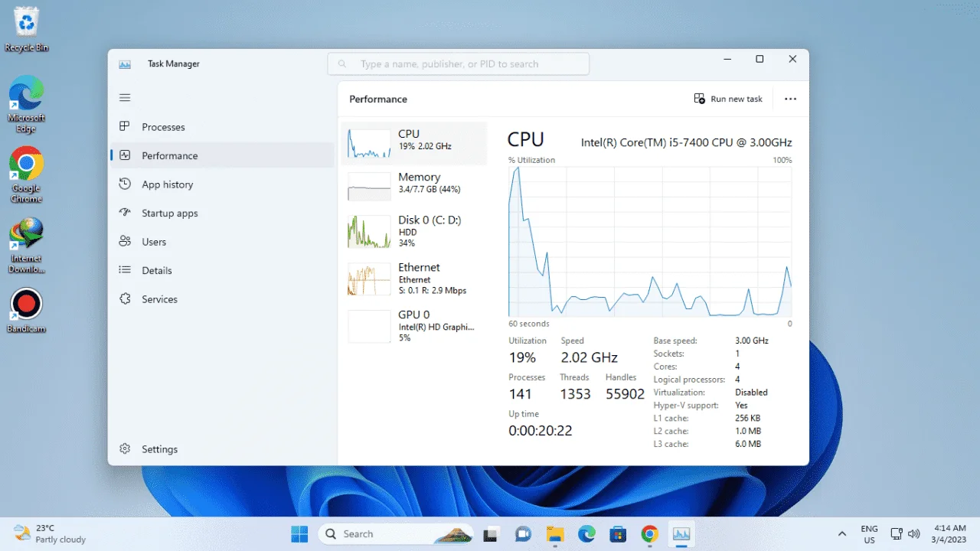Image resolution: width=980 pixels, height=551 pixels.
Task: Click the Up time value 0:00:20:22
Action: pos(541,431)
